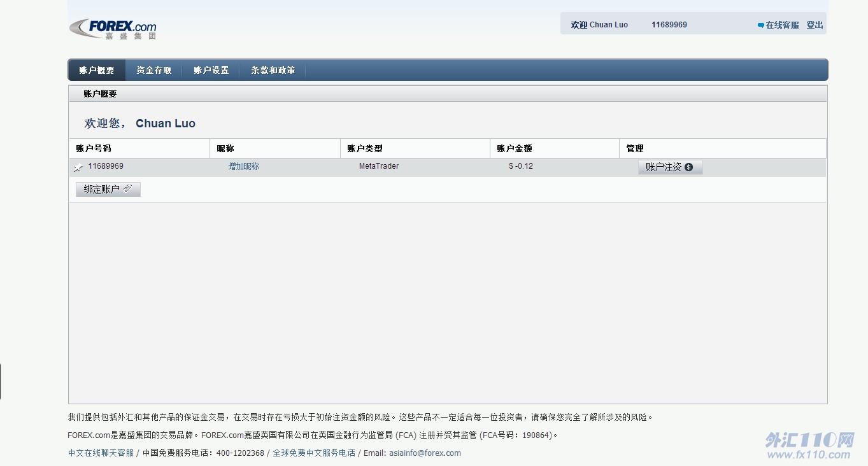Click the 账户金额 column header
This screenshot has width=868, height=466.
pyautogui.click(x=515, y=148)
